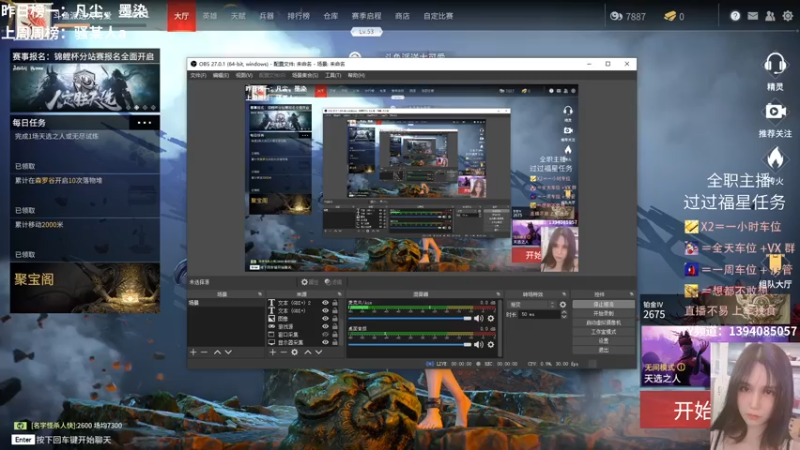Move scene up with the scenes up arrow
800x450 pixels.
(217, 352)
